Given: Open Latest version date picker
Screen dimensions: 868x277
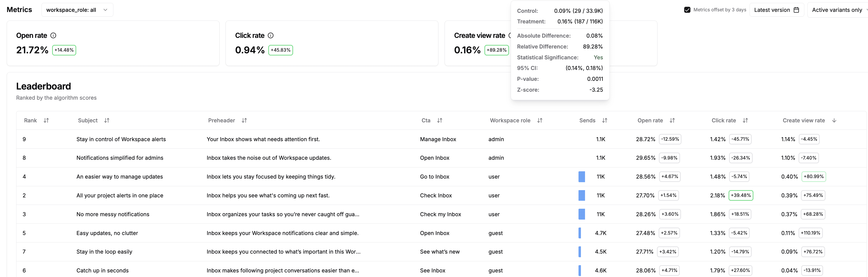Looking at the screenshot, I should click(776, 10).
